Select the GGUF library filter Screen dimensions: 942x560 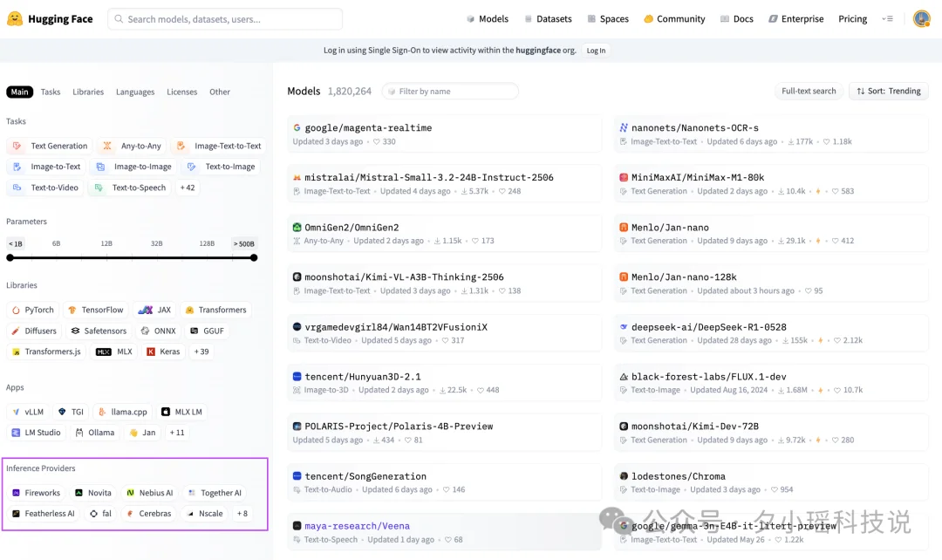click(208, 331)
